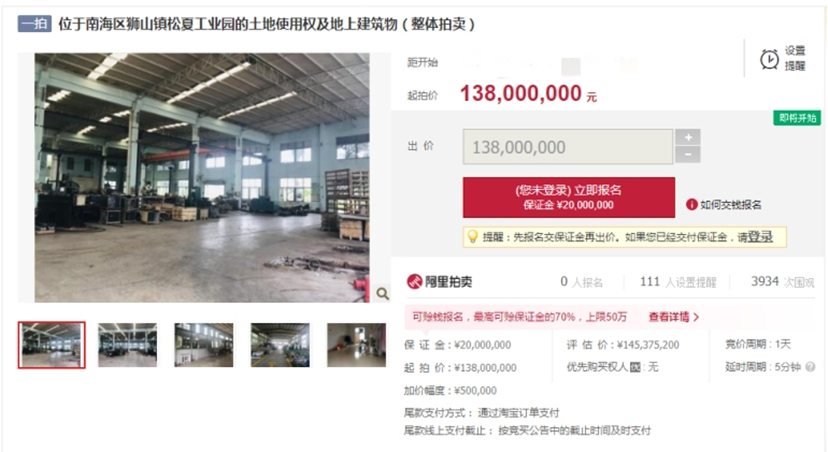
Task: Select the first factory thumbnail
Action: click(x=51, y=345)
